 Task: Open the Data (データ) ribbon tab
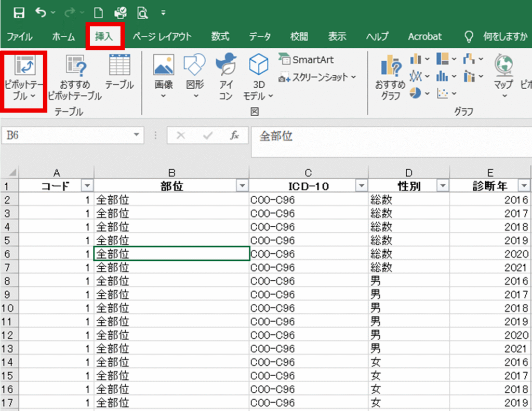click(259, 37)
